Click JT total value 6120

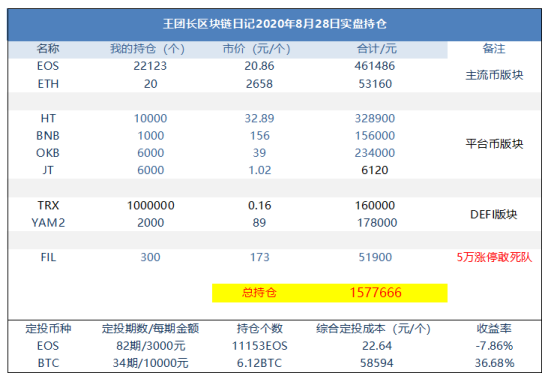coord(375,170)
